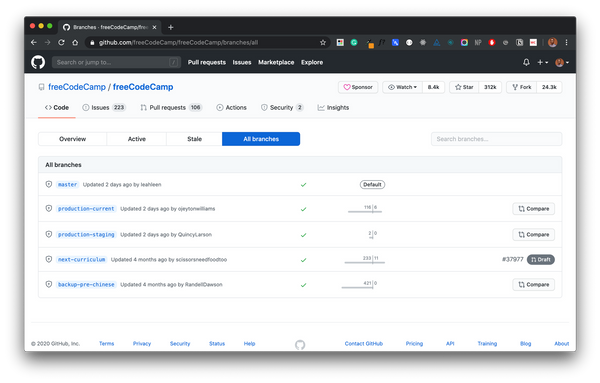The width and height of the screenshot is (600, 383).
Task: Click the browser forward arrow
Action: coord(47,42)
